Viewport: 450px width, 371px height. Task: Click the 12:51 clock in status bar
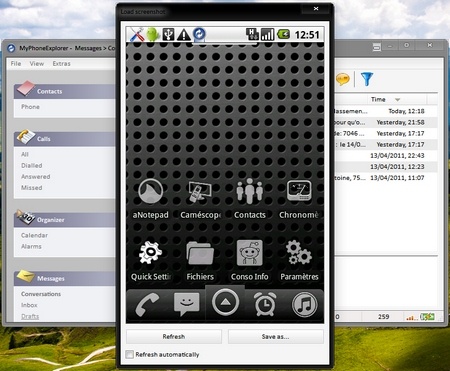pyautogui.click(x=307, y=35)
